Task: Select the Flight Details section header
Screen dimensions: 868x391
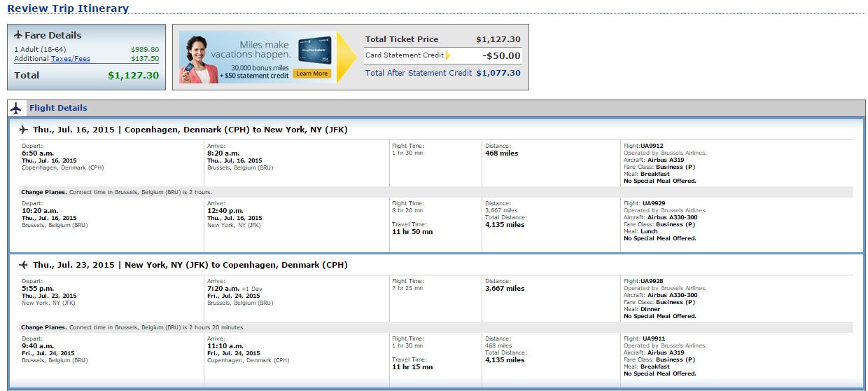Action: pos(58,108)
